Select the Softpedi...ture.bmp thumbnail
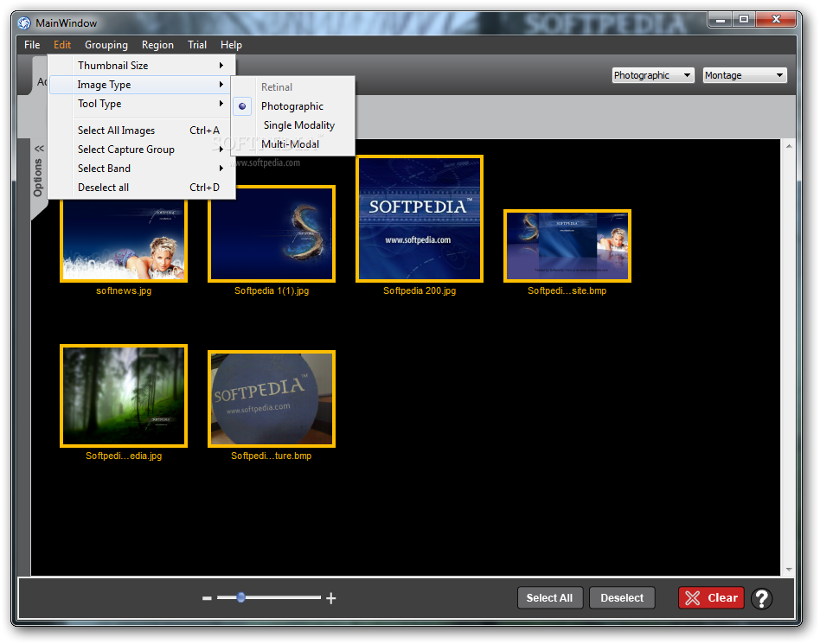The height and width of the screenshot is (644, 820). tap(272, 399)
